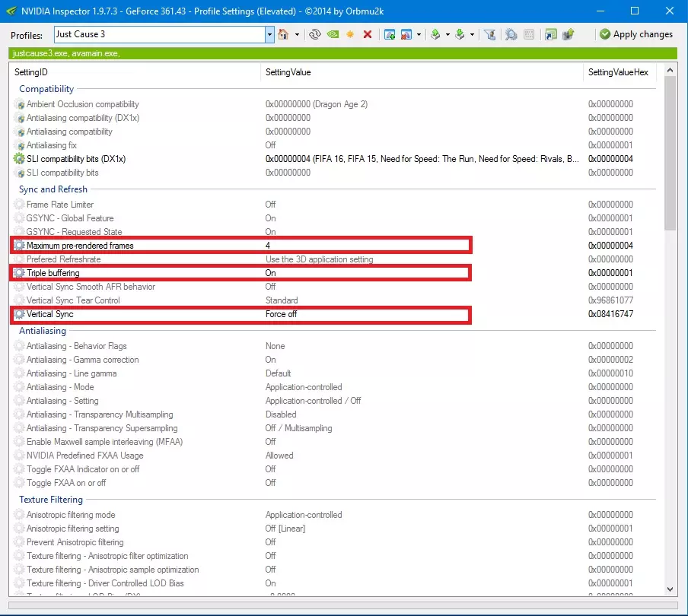688x616 pixels.
Task: Select hex value 0x96861077
Action: pos(610,300)
